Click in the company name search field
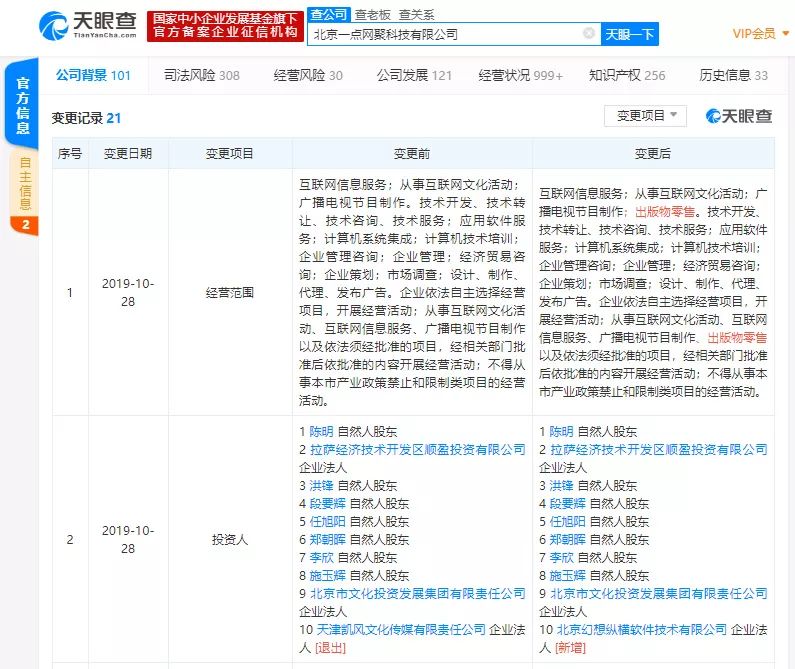795x669 pixels. click(445, 34)
